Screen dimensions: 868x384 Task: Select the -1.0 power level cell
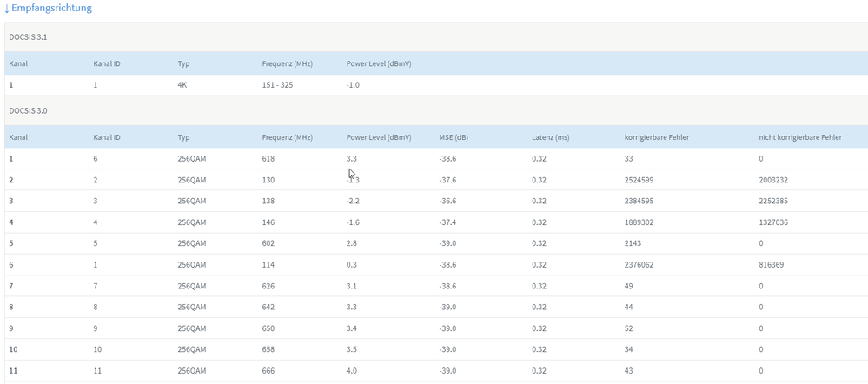(354, 85)
